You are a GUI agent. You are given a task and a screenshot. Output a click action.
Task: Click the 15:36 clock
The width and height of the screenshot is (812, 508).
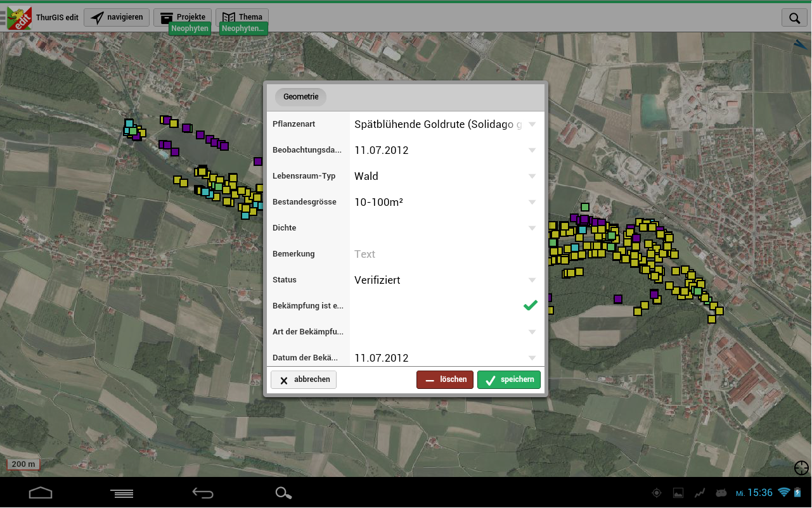760,492
